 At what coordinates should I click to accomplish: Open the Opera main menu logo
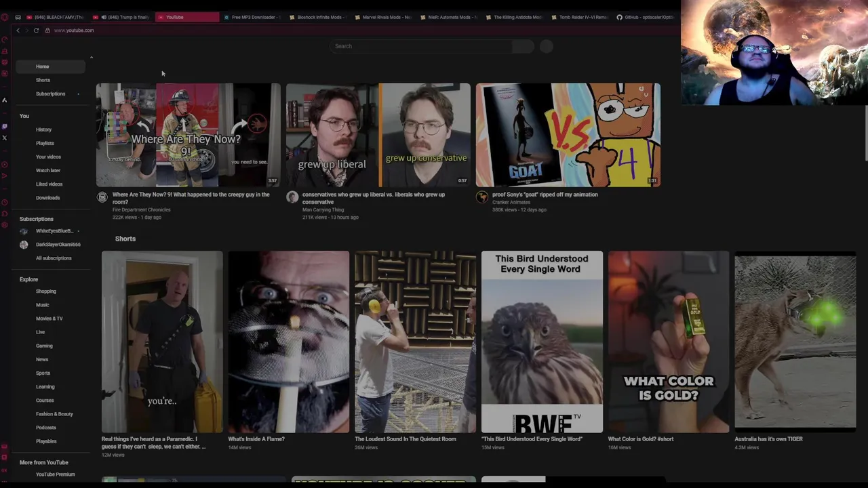5,17
